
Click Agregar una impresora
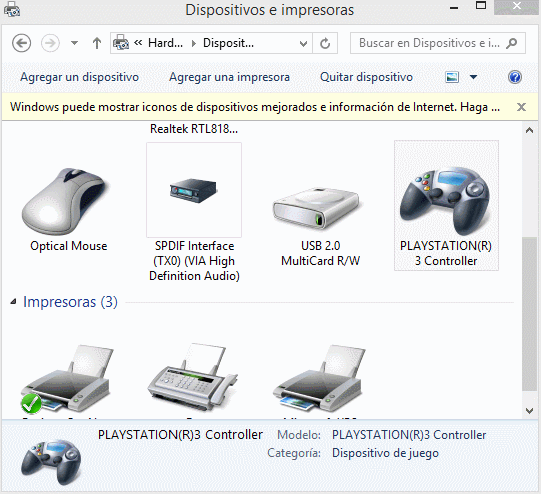pyautogui.click(x=229, y=77)
